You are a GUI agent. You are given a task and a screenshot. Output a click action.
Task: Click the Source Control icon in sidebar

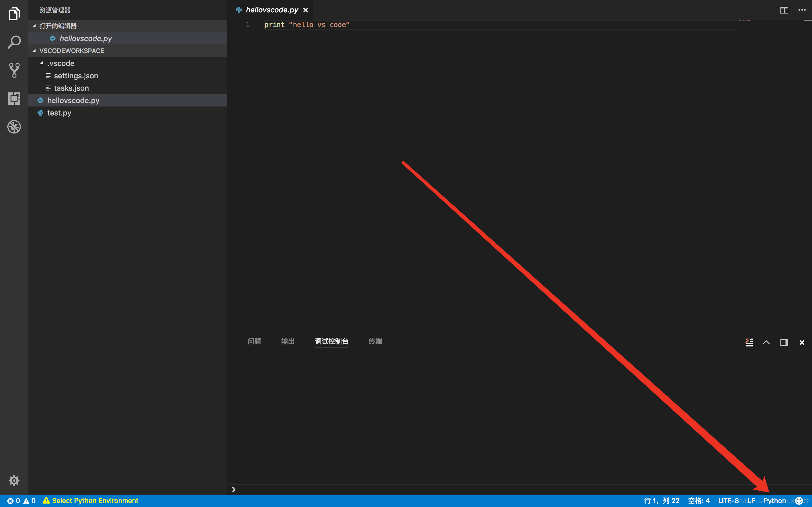click(14, 70)
